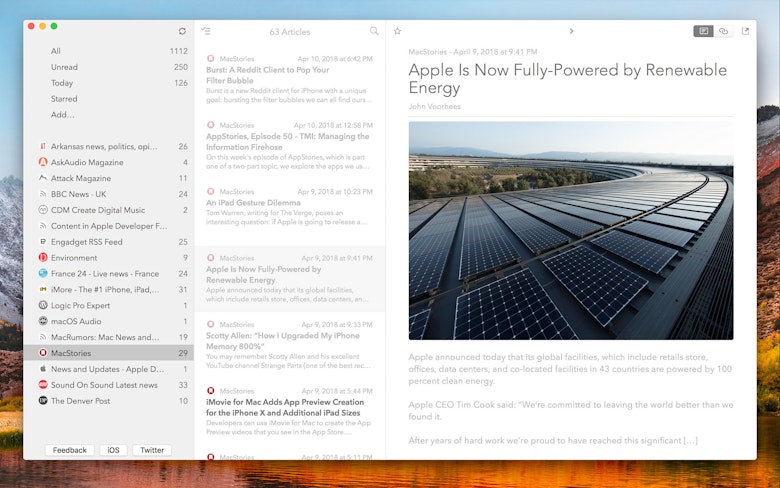Image resolution: width=780 pixels, height=488 pixels.
Task: Show Today's articles
Action: (108, 83)
